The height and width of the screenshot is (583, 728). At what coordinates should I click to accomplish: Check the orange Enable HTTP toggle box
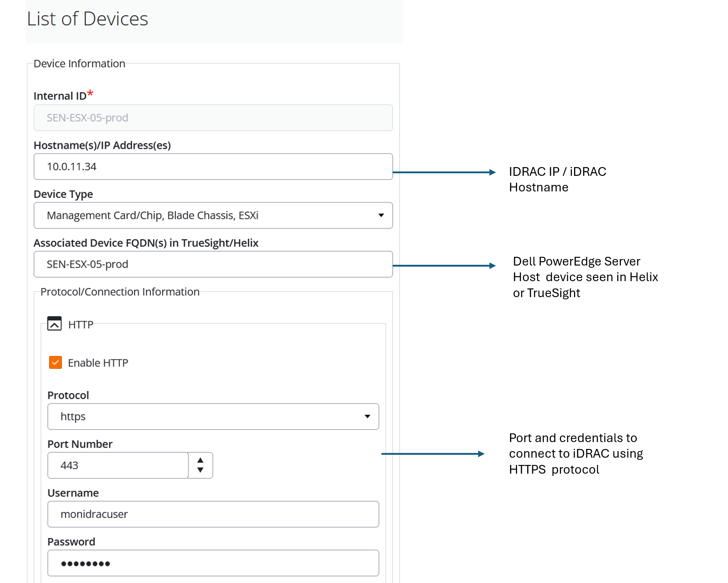[55, 362]
